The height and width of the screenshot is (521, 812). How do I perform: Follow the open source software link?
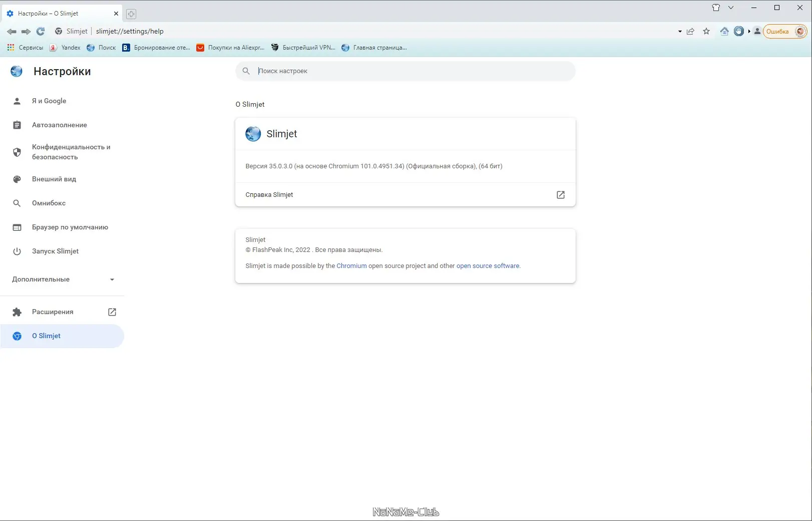pos(488,266)
